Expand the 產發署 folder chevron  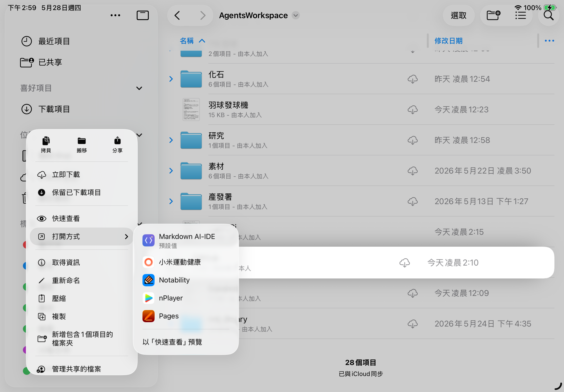tap(171, 201)
